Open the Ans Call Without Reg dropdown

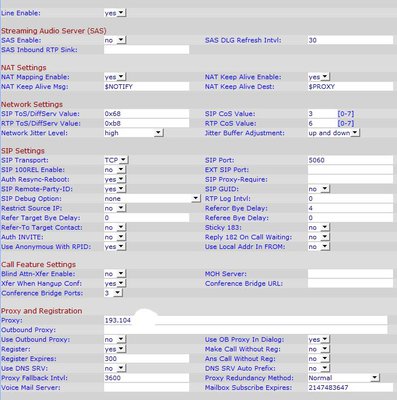(318, 359)
